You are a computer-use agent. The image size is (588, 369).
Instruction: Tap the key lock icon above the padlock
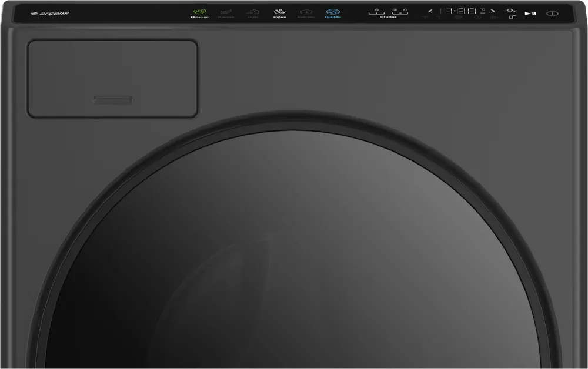point(511,10)
